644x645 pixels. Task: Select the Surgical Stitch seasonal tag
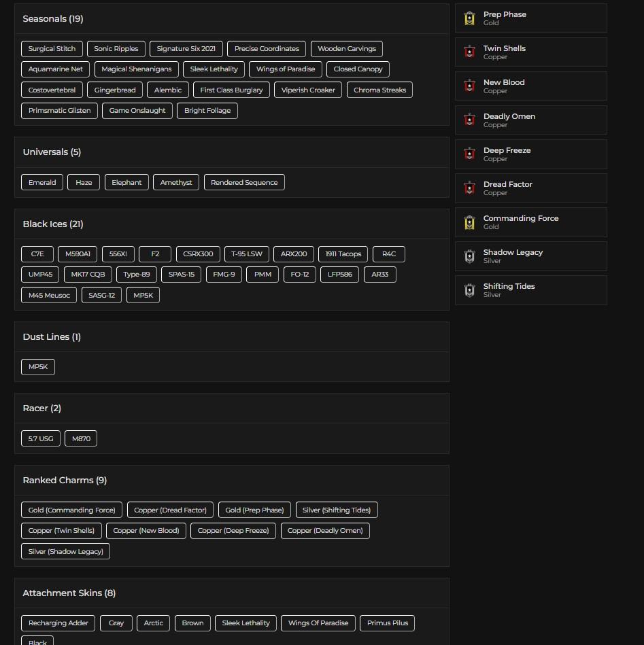point(52,49)
